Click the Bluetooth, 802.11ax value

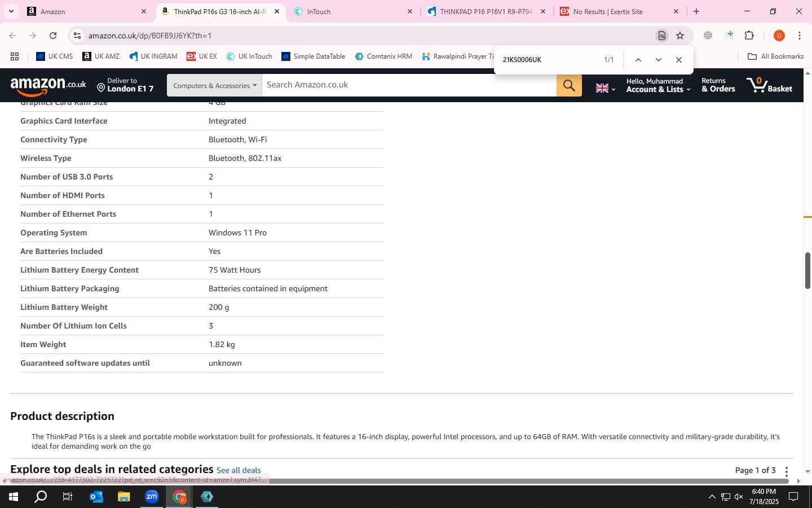click(245, 158)
